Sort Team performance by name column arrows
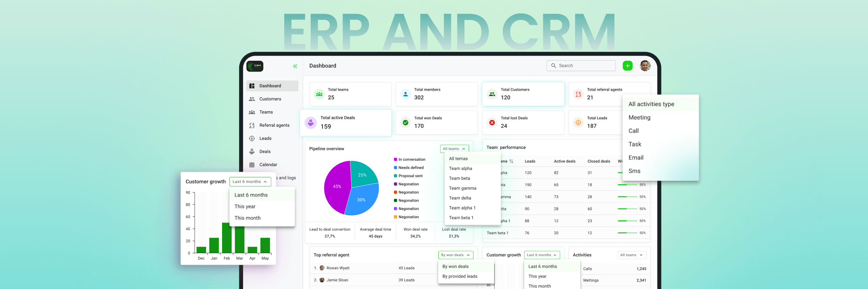 click(511, 161)
